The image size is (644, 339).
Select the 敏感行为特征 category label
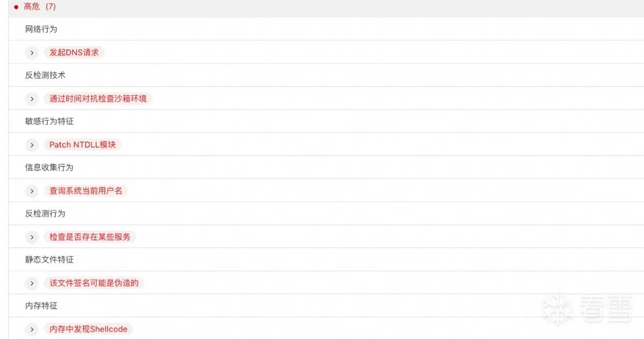tap(49, 121)
